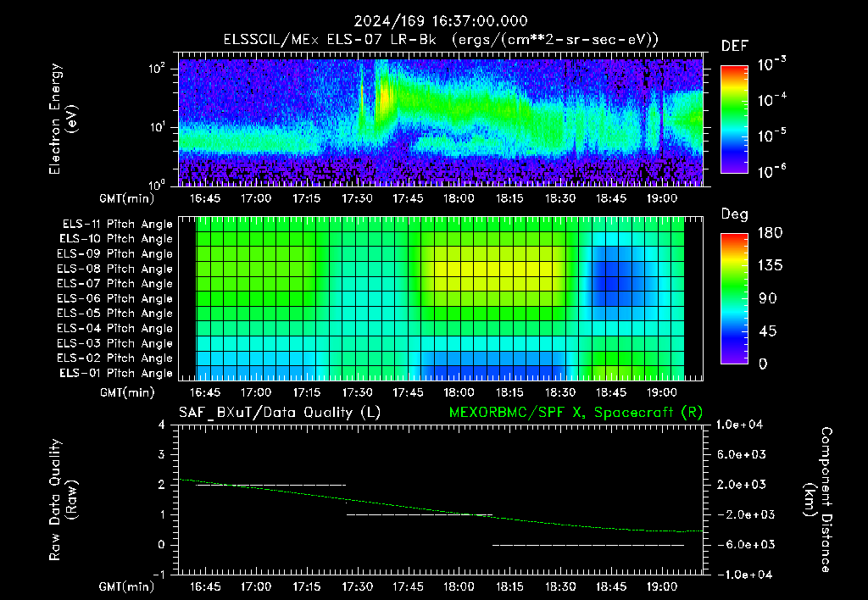Select the ELS-11 Pitch Angle row label

pos(117,225)
